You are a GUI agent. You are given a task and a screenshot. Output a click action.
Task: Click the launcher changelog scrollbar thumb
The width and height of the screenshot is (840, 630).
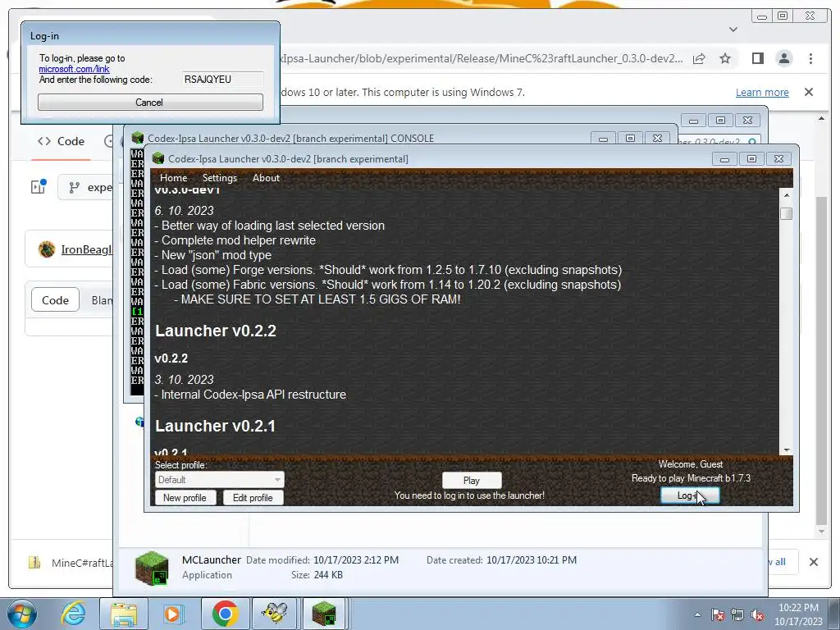tap(787, 213)
